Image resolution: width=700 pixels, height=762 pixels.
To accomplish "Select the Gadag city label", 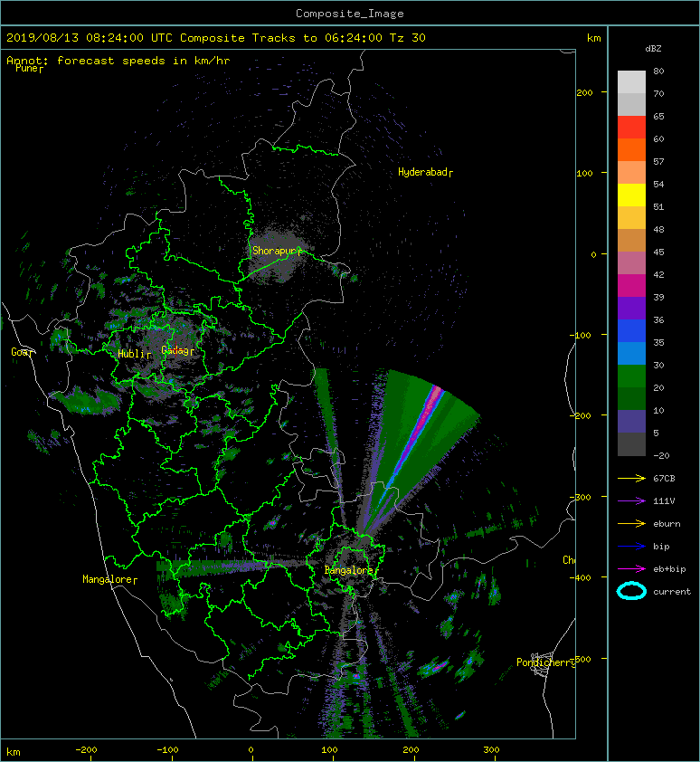I will (178, 350).
